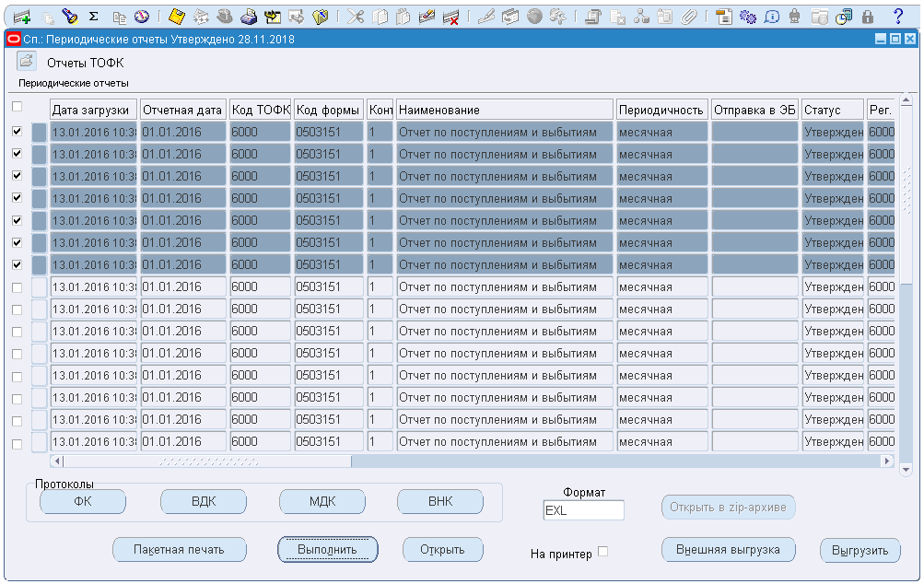Viewport: 924px width, 584px height.
Task: Toggle the select-all checkbox in the table header
Action: coord(17,107)
